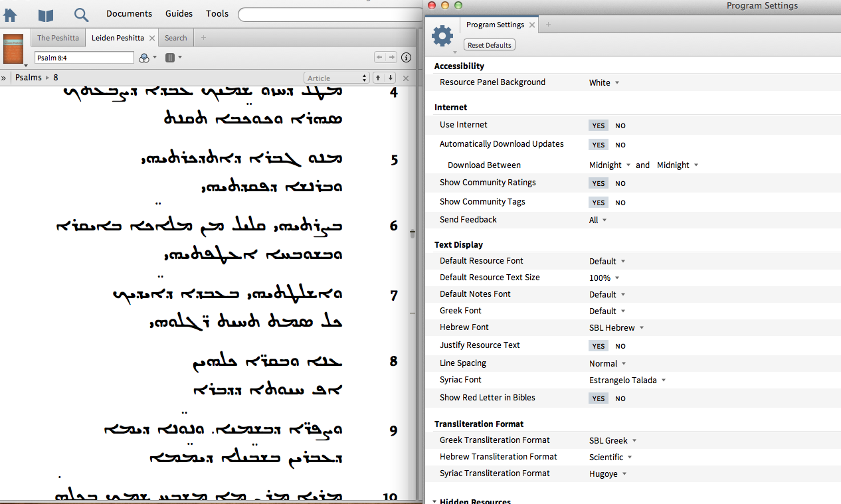Image resolution: width=841 pixels, height=504 pixels.
Task: Turn off Justify Resource Text
Action: (x=620, y=345)
